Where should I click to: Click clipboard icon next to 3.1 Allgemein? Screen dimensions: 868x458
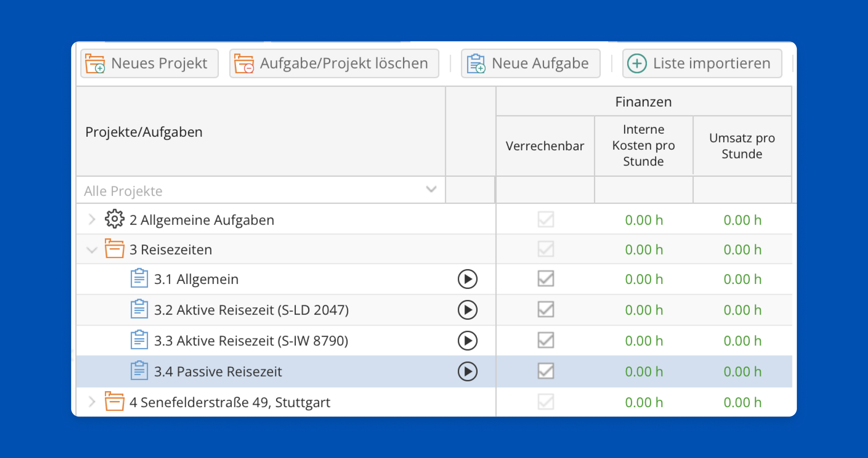coord(139,279)
